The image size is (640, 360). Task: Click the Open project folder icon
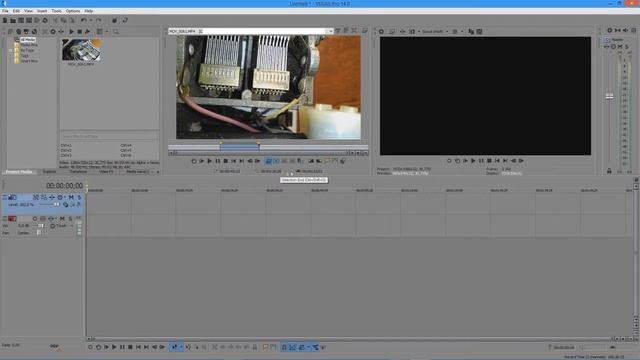click(13, 20)
